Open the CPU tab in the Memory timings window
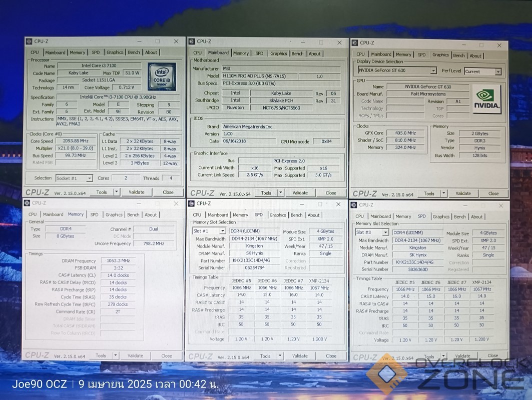532x400 pixels. coord(33,214)
